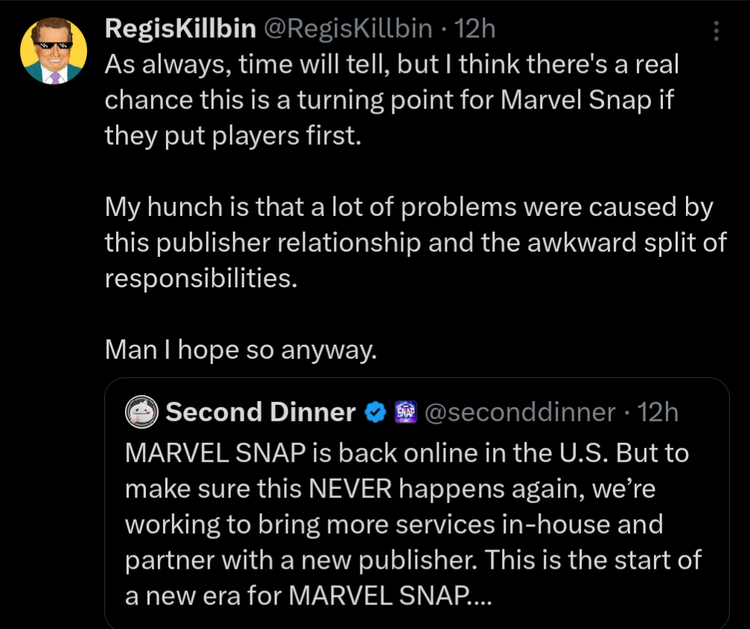Open the @RegisKillbin handle link
Image resolution: width=750 pixels, height=629 pixels.
[348, 29]
